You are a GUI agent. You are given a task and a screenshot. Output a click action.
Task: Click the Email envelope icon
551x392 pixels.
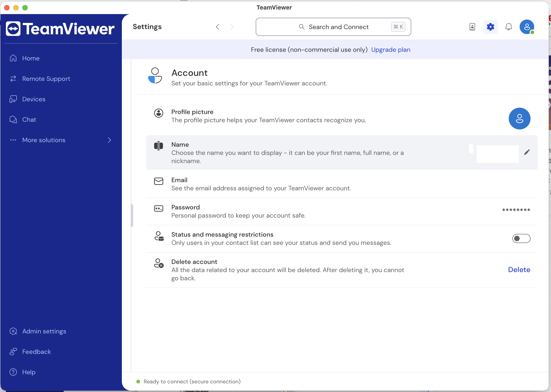click(159, 181)
